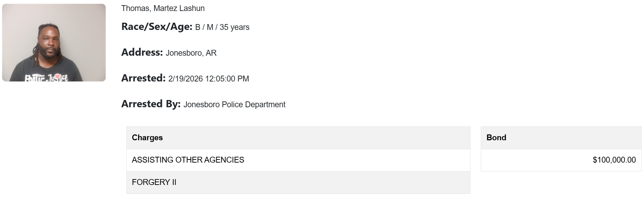Click the Arrested label

(x=143, y=78)
